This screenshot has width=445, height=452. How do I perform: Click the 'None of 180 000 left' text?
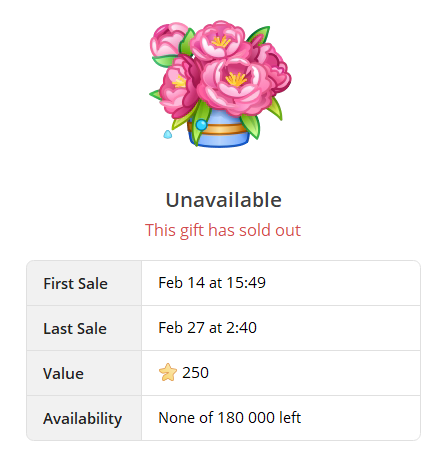(230, 418)
